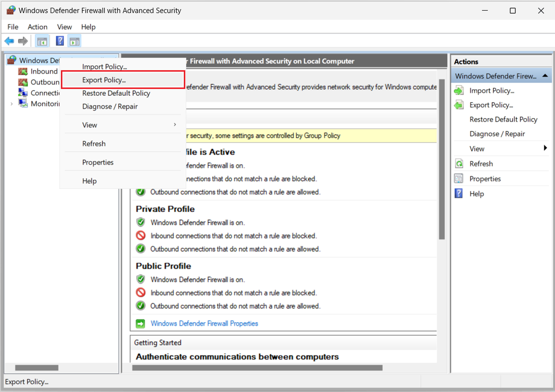This screenshot has height=392, width=555.
Task: Click the green shield icon under Public Profile
Action: coord(141,279)
